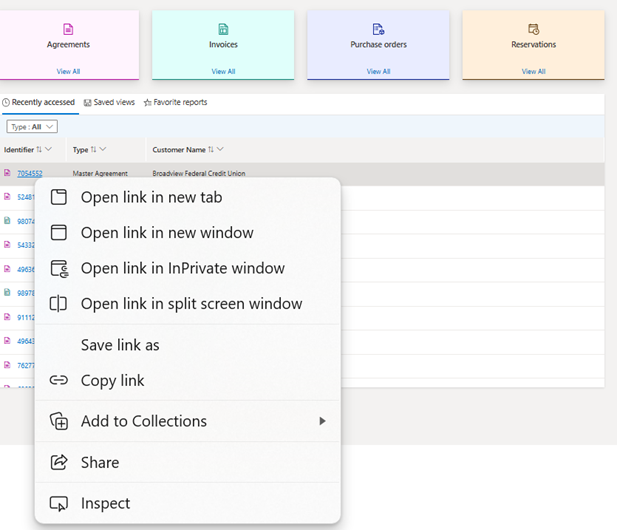Image resolution: width=617 pixels, height=530 pixels.
Task: Click the Purchase orders card icon
Action: [x=378, y=29]
